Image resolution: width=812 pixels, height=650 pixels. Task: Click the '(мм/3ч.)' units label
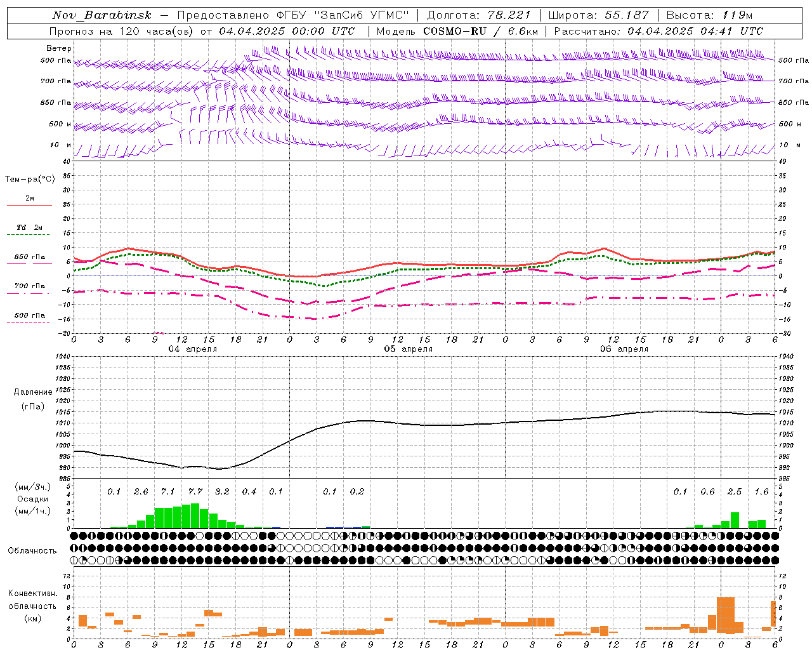click(32, 487)
